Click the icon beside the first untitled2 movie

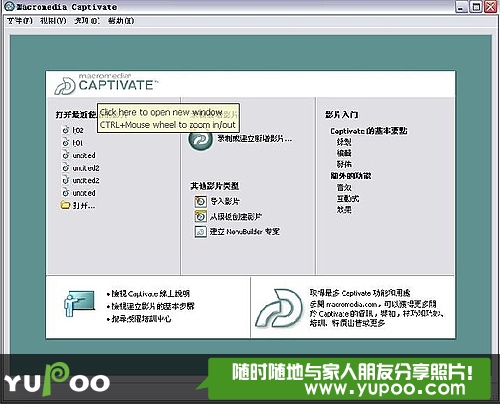[66, 168]
